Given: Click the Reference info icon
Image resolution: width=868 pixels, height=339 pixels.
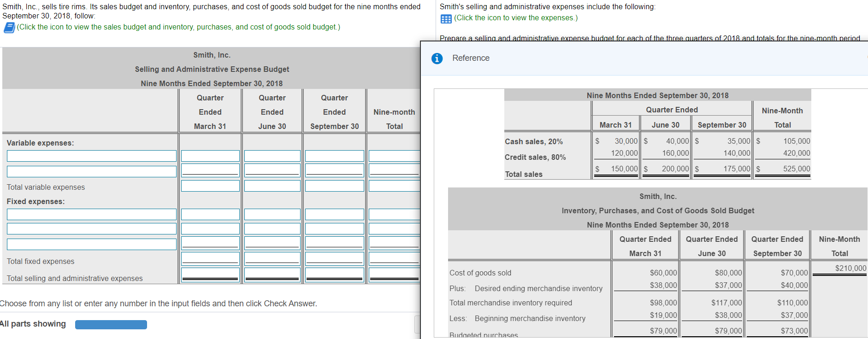Looking at the screenshot, I should [437, 58].
